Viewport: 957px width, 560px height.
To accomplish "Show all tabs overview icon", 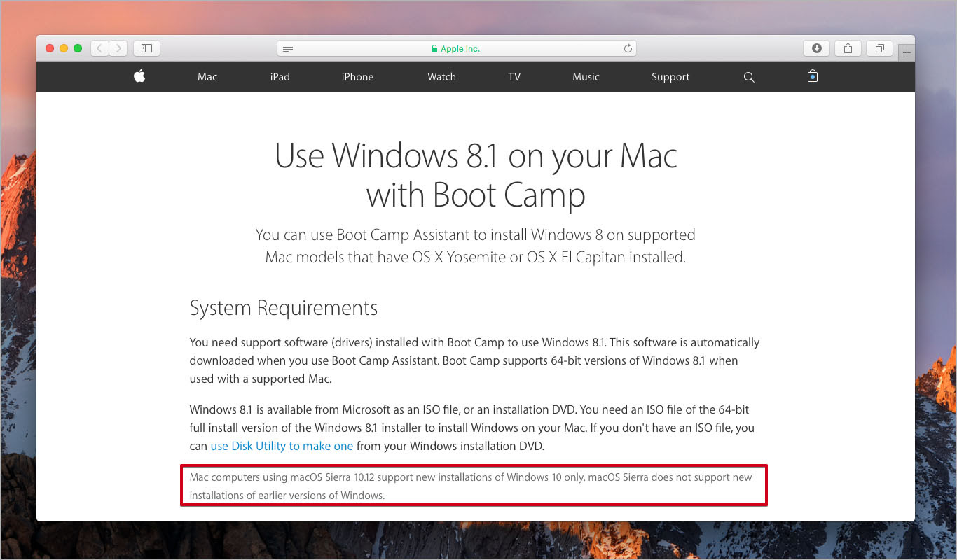I will 879,48.
